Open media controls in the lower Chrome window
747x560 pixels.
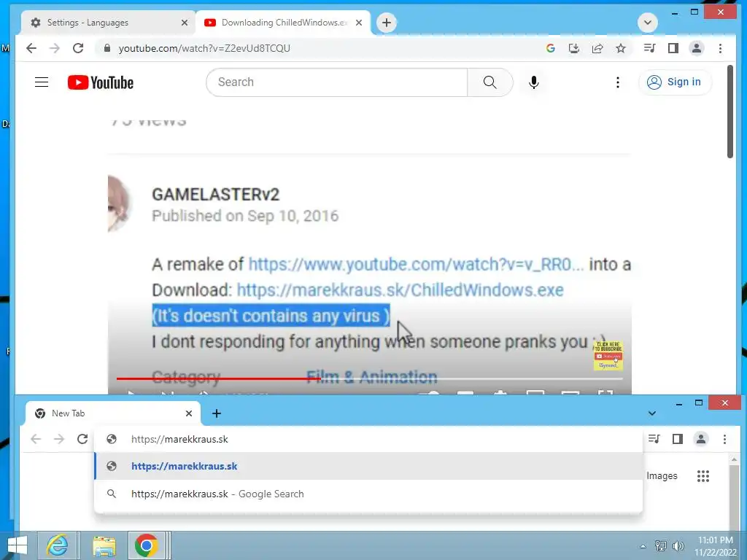[654, 439]
